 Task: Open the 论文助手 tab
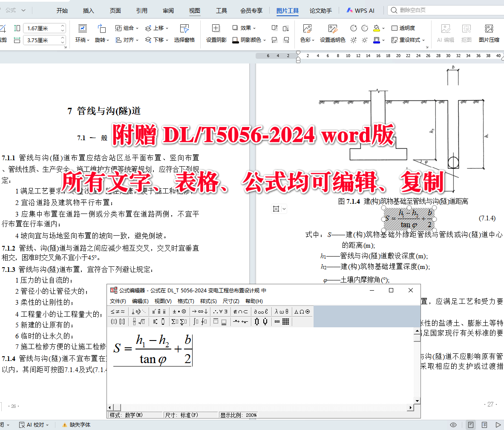[320, 11]
